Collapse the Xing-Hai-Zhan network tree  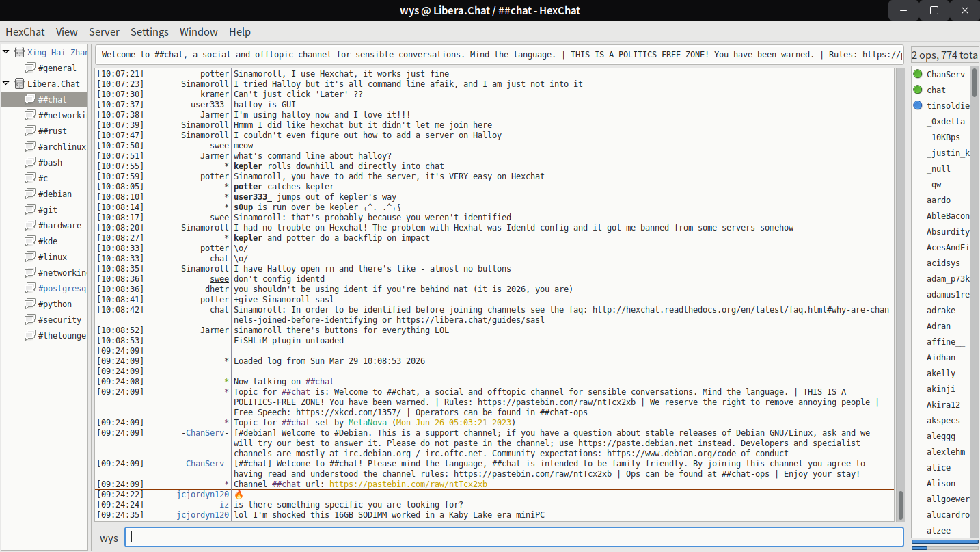(x=6, y=52)
